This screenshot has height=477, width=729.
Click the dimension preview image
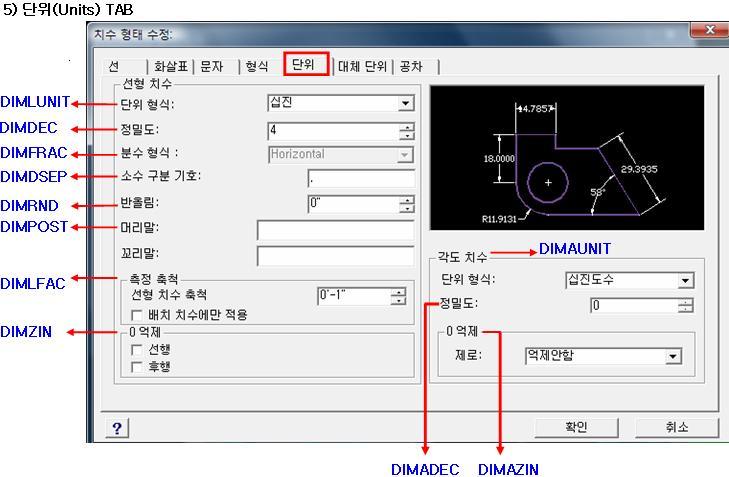pyautogui.click(x=567, y=158)
